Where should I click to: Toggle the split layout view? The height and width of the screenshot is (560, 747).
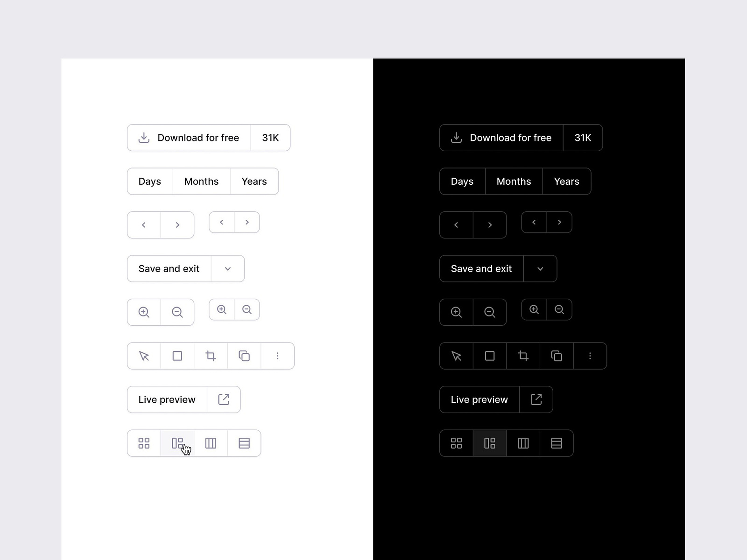pyautogui.click(x=177, y=443)
